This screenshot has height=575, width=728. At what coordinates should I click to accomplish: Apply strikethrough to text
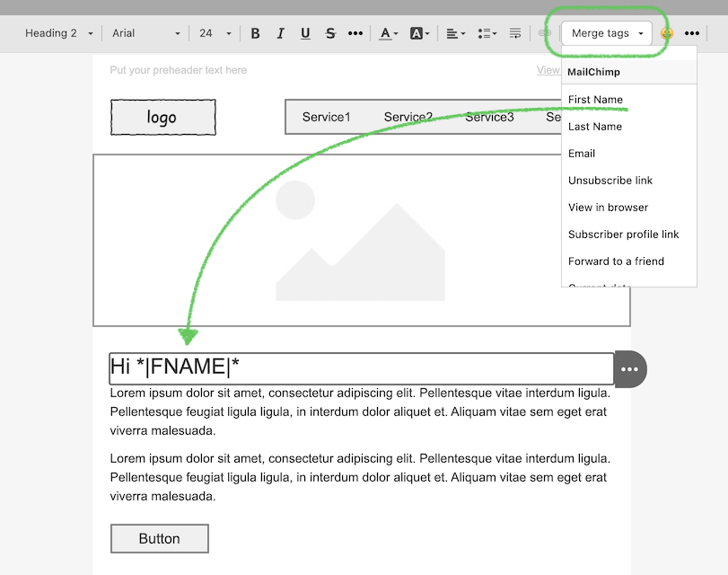tap(330, 33)
